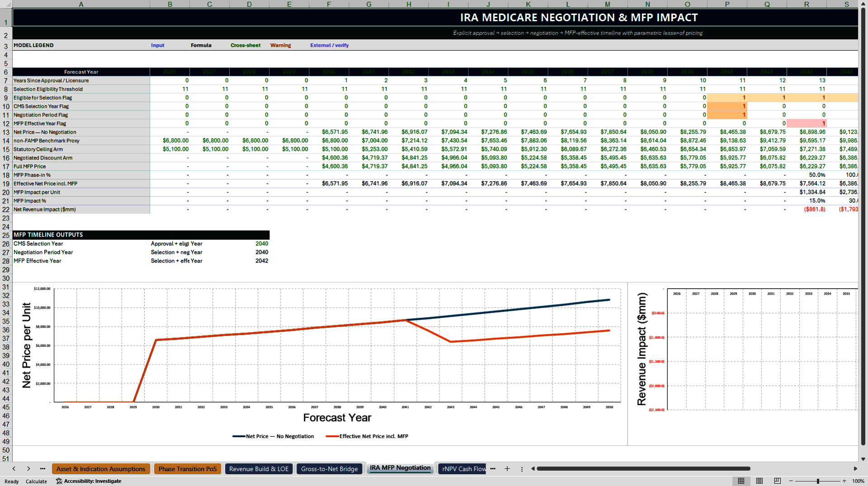Image resolution: width=868 pixels, height=486 pixels.
Task: Select 'Cross-sheet' legend cell
Action: pos(250,45)
